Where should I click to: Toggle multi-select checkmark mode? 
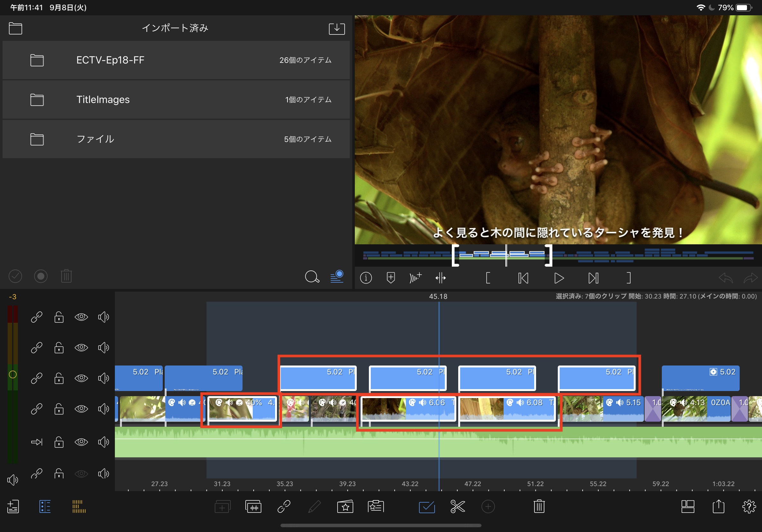point(426,507)
